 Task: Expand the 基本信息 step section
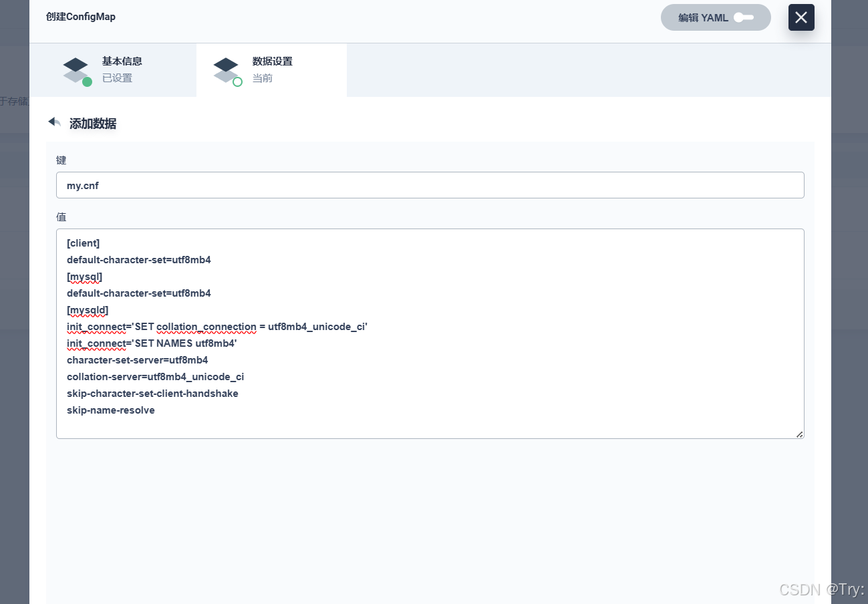click(112, 69)
